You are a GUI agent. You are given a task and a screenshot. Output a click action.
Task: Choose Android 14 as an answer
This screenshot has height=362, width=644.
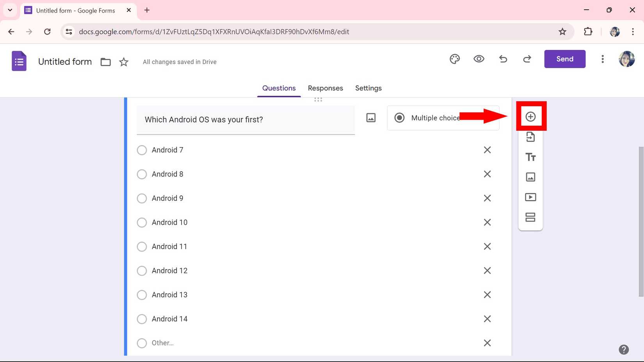click(x=142, y=319)
